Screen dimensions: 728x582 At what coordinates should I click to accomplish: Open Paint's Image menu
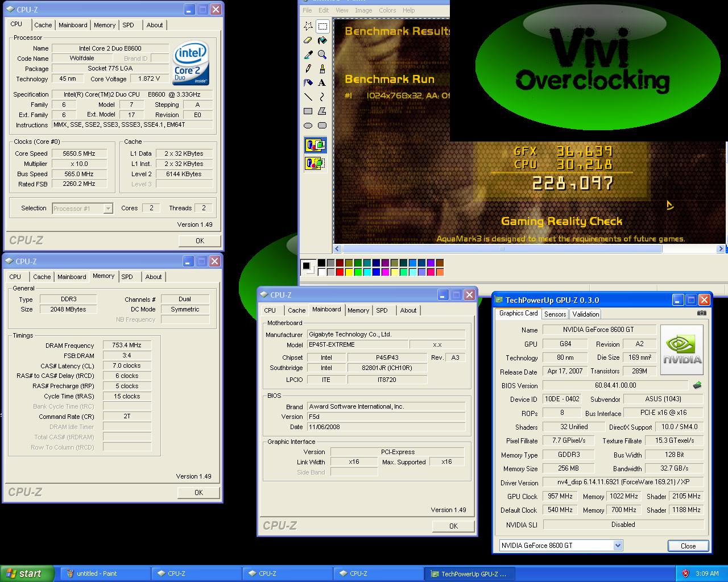click(x=363, y=10)
